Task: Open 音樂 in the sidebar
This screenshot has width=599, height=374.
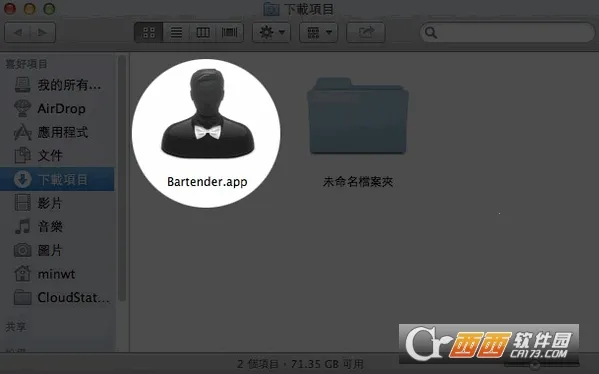Action: (x=57, y=227)
